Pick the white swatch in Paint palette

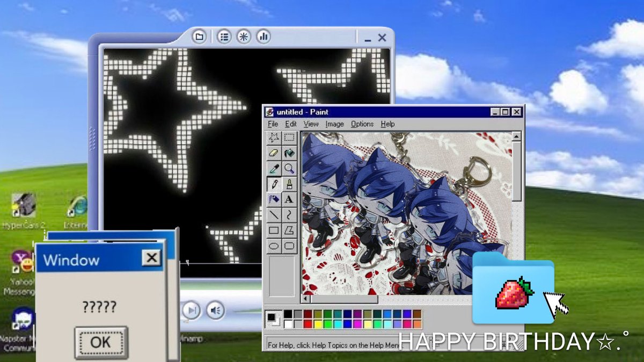coord(289,324)
